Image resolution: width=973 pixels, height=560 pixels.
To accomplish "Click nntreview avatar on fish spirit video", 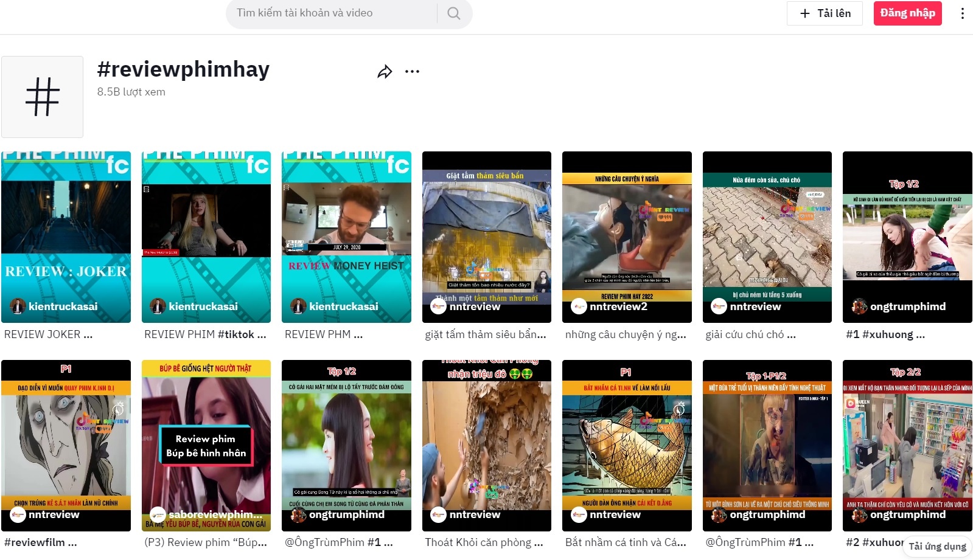I will 579,514.
